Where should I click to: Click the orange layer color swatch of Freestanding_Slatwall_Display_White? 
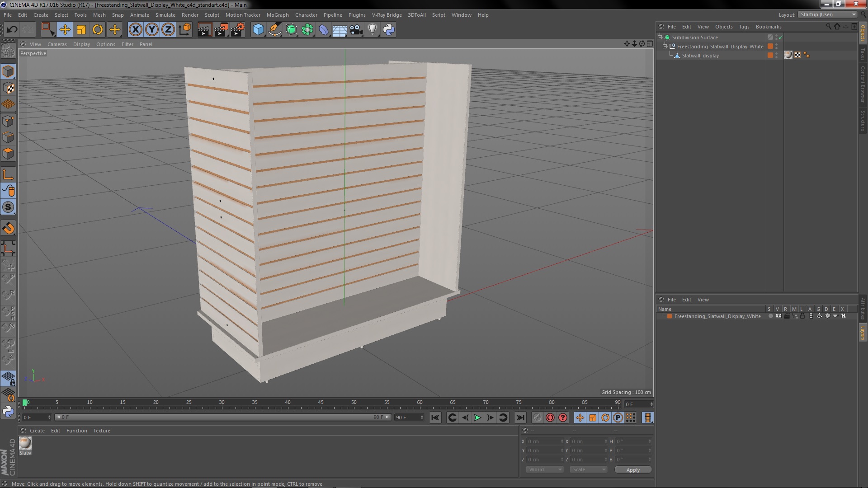coord(670,316)
